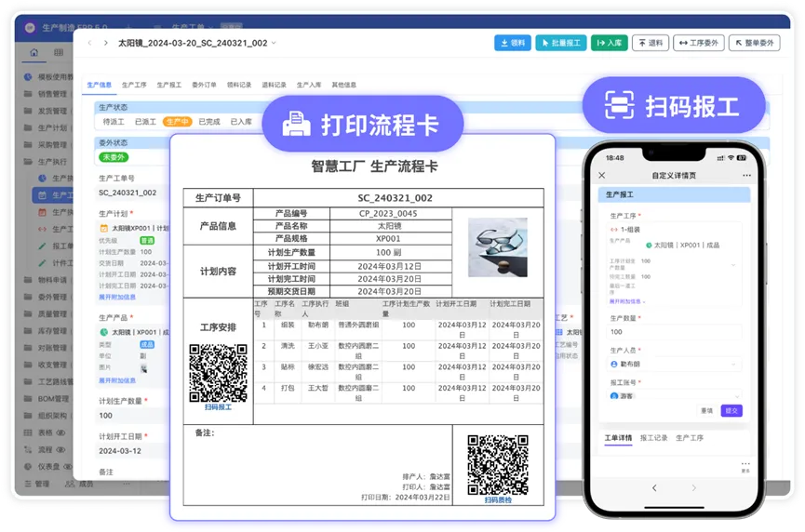Tap 更多 dots in the phone view
This screenshot has width=805, height=532.
(745, 466)
